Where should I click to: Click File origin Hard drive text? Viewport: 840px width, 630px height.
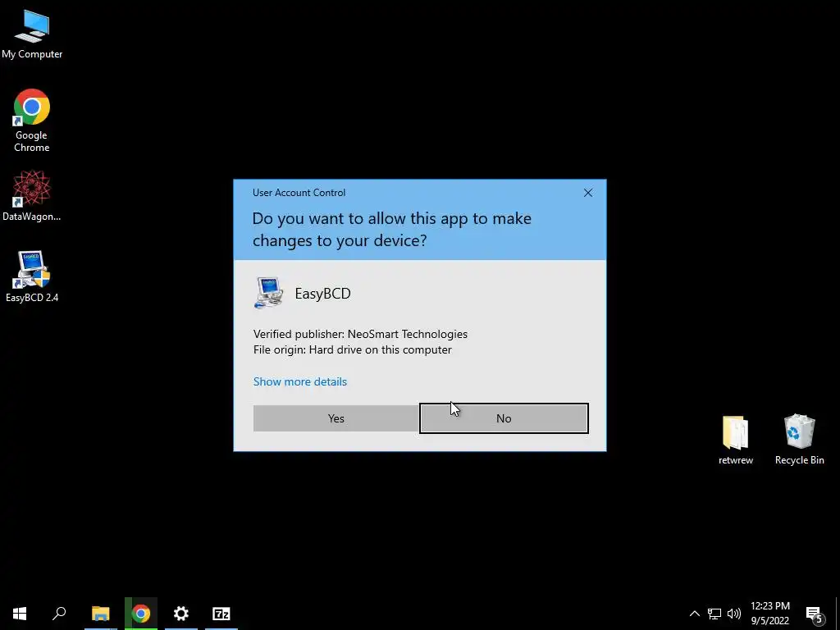[353, 349]
